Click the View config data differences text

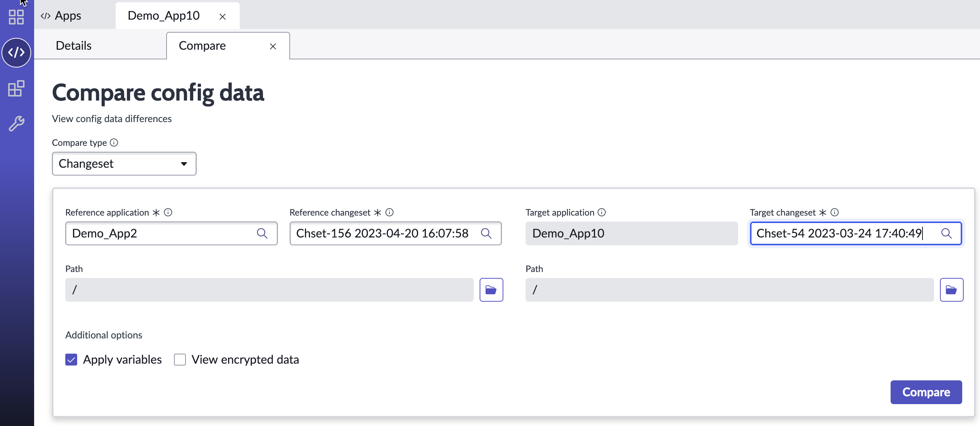pos(112,119)
